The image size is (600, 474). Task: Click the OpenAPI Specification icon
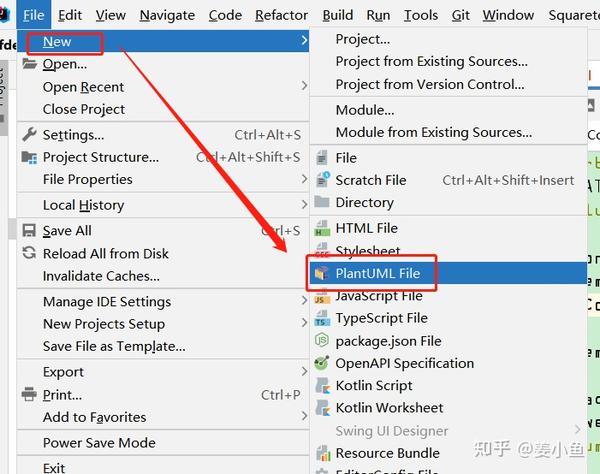tap(322, 364)
